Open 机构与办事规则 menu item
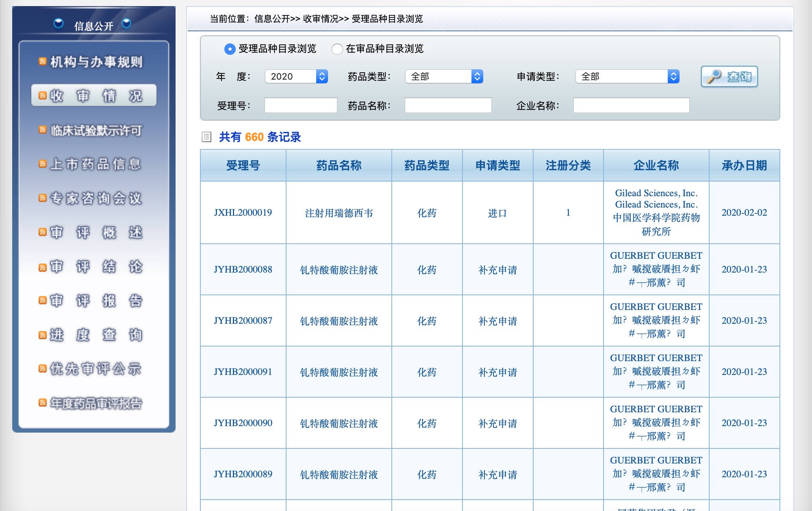This screenshot has width=812, height=511. [96, 62]
